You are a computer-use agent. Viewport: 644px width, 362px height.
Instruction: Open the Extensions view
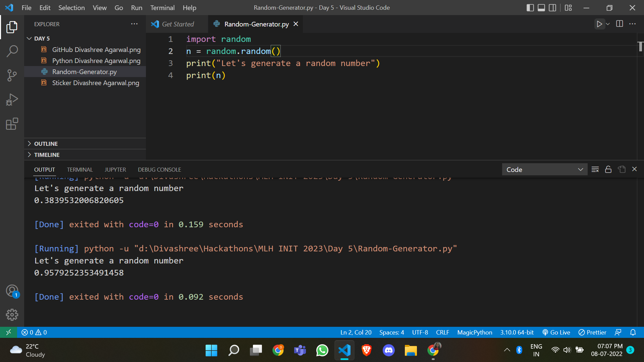[12, 124]
